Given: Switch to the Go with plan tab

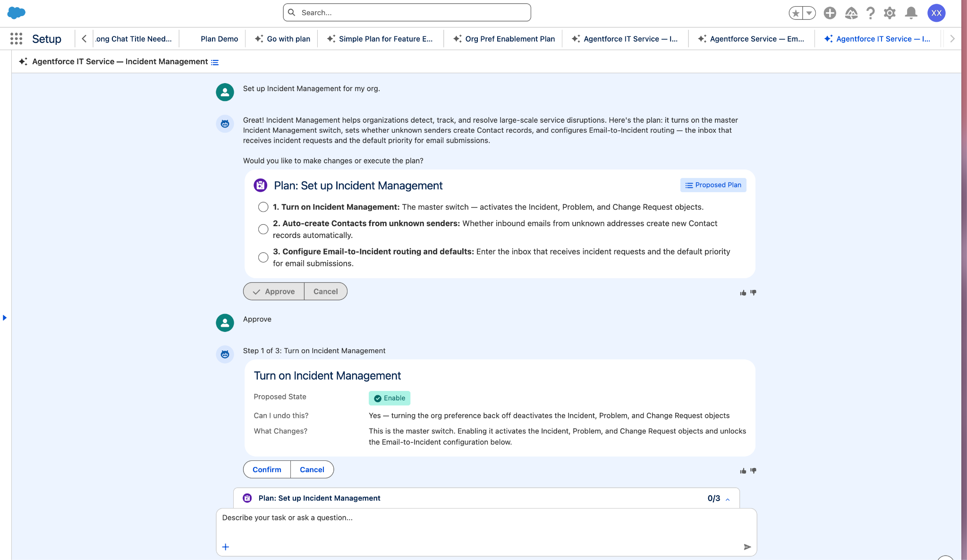Looking at the screenshot, I should pyautogui.click(x=282, y=39).
